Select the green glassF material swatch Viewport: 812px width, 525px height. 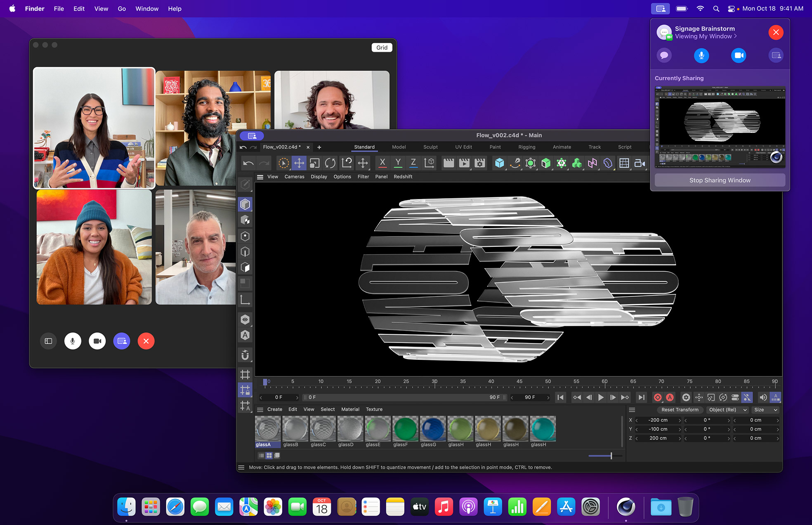tap(405, 429)
